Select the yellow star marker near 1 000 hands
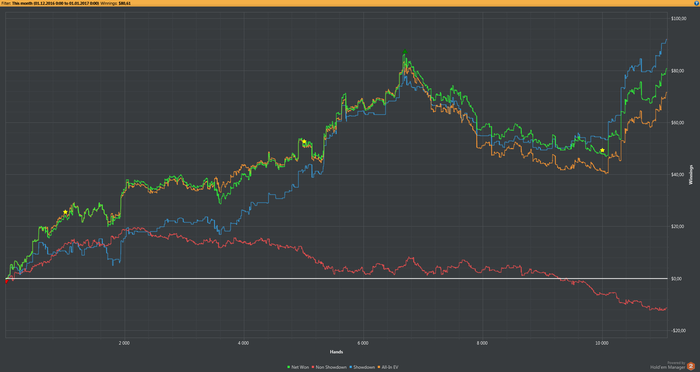 click(x=66, y=212)
